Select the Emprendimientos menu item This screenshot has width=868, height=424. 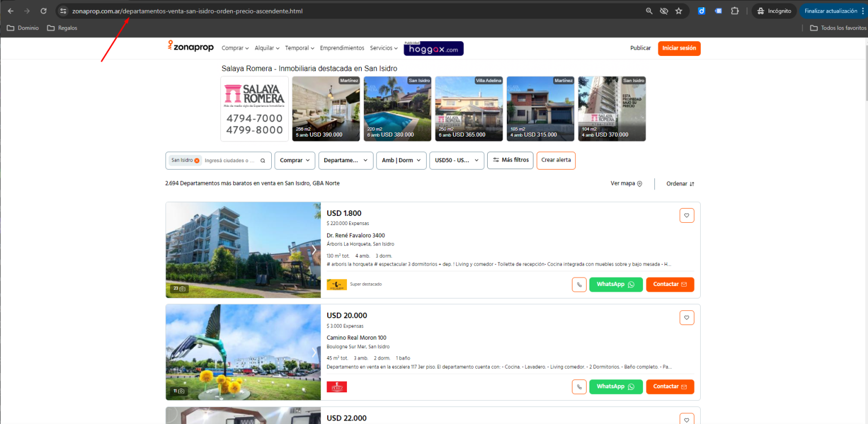click(342, 47)
